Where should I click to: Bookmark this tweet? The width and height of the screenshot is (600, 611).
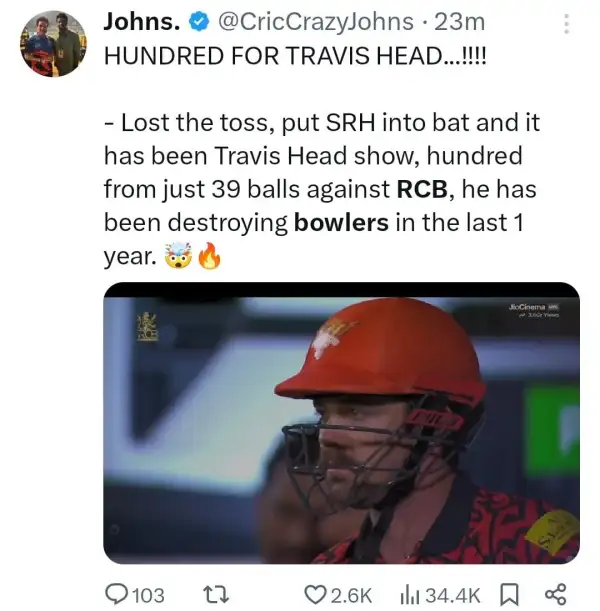pyautogui.click(x=510, y=595)
